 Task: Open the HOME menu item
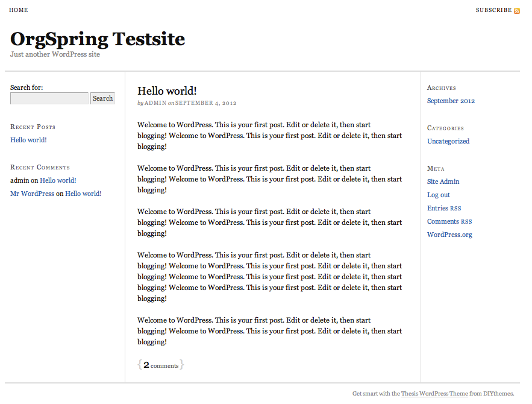point(19,10)
